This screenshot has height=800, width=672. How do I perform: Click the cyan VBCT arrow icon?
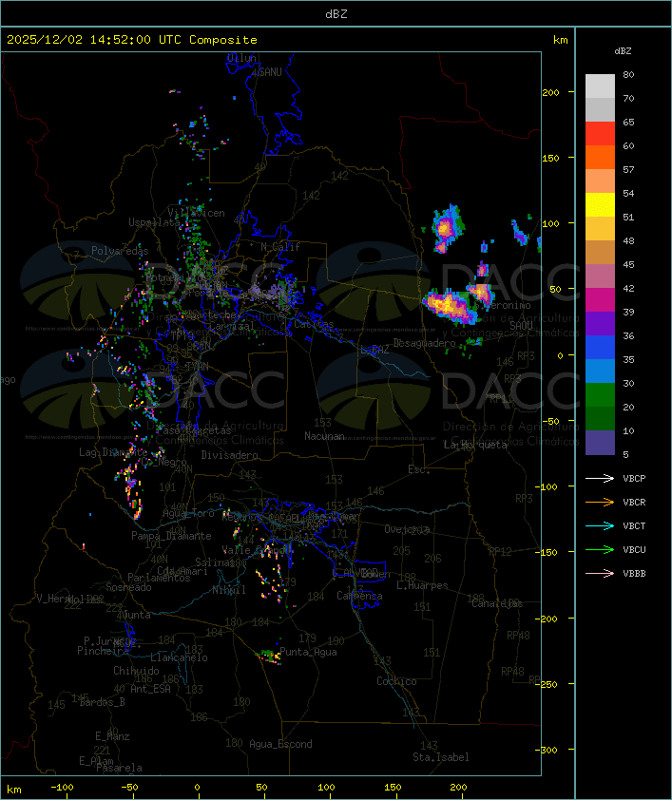[600, 525]
